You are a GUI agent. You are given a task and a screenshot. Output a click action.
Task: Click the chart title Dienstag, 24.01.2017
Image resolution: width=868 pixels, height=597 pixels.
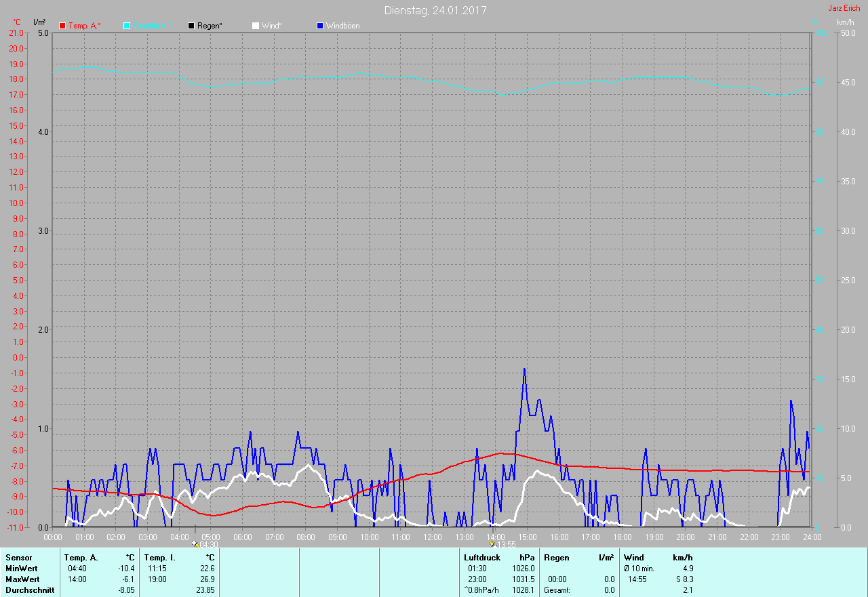435,10
